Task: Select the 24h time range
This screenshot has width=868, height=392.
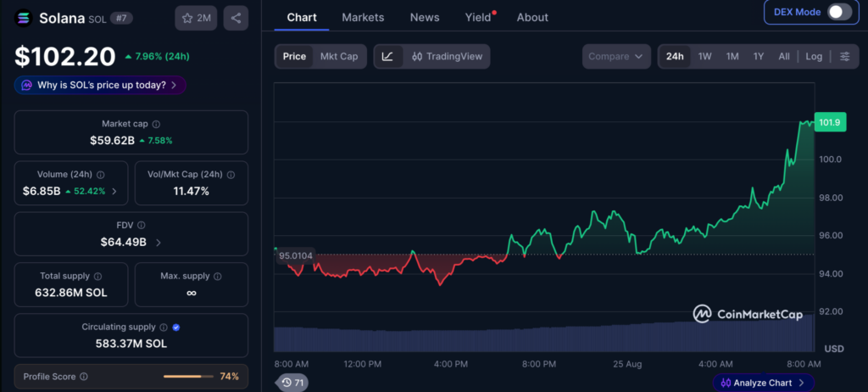Action: [x=675, y=57]
